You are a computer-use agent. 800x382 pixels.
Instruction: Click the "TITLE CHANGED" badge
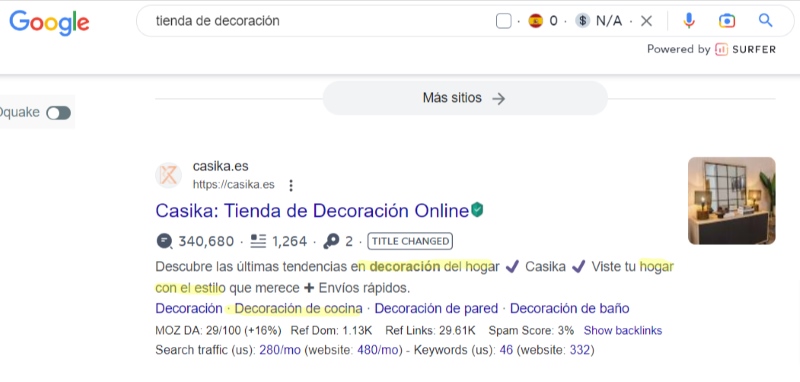[410, 241]
